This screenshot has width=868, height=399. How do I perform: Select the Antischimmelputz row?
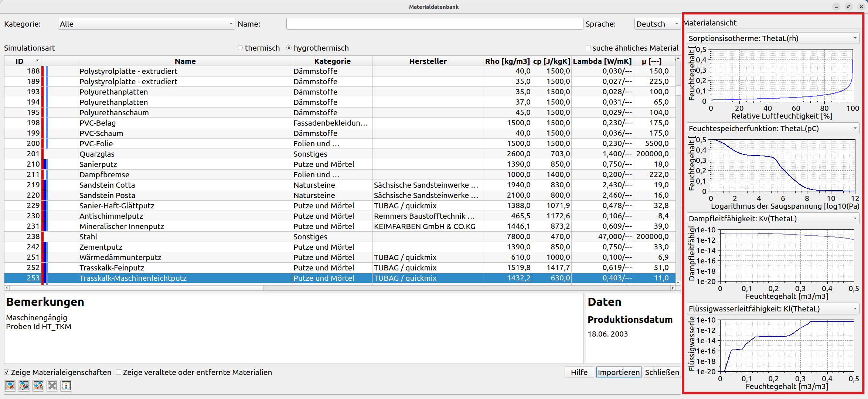point(340,216)
